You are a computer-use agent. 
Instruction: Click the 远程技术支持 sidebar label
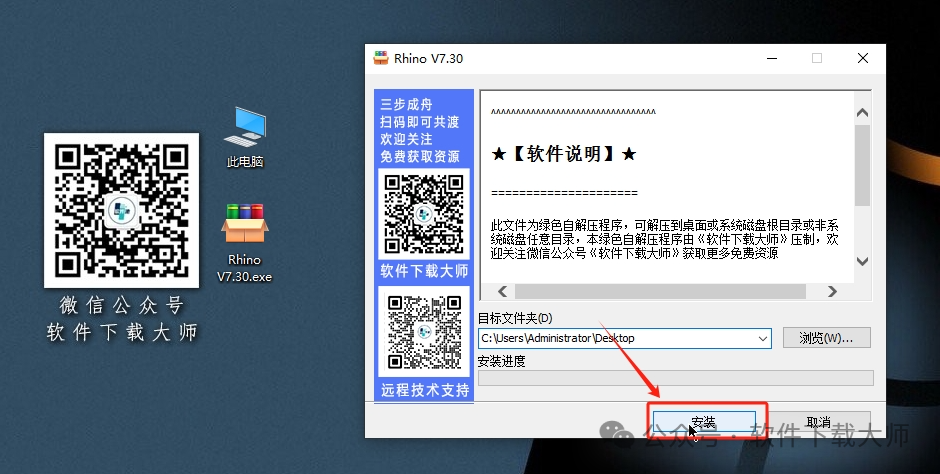(424, 390)
